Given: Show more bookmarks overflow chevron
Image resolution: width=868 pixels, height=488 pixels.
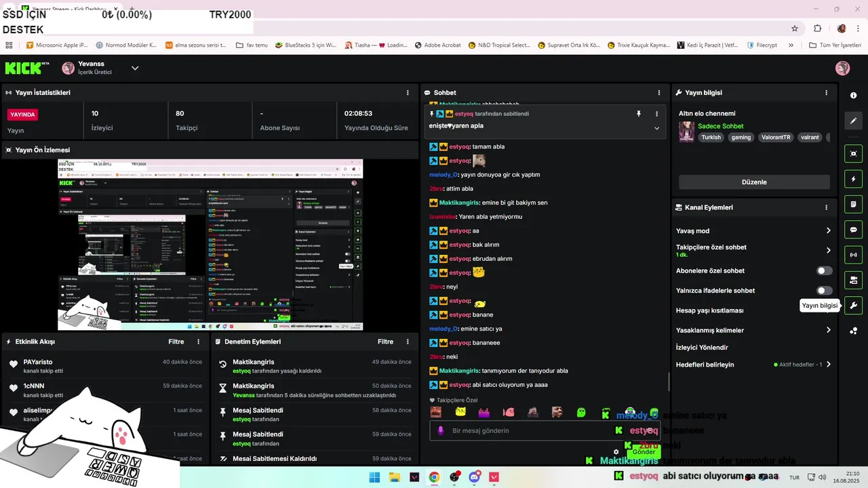Looking at the screenshot, I should [x=791, y=45].
